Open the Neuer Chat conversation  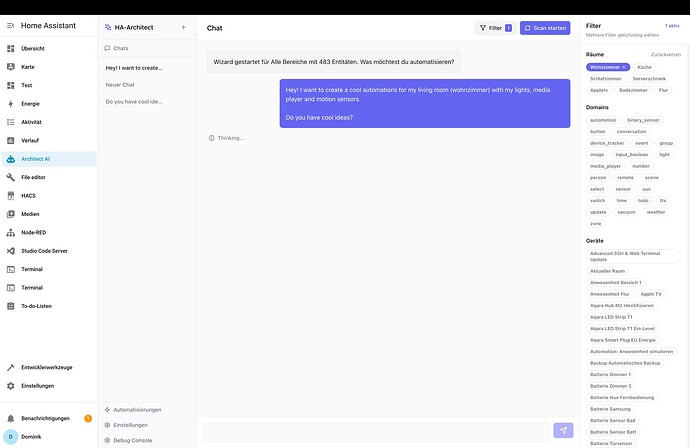120,84
